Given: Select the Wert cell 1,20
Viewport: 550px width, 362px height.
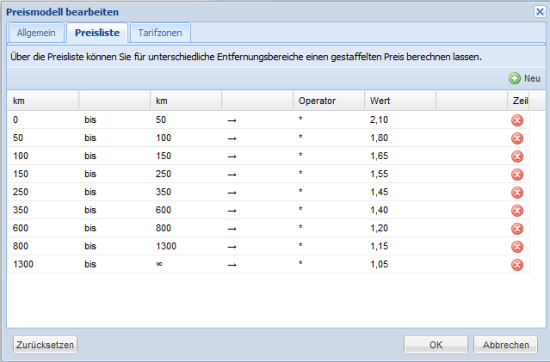Looking at the screenshot, I should 400,228.
